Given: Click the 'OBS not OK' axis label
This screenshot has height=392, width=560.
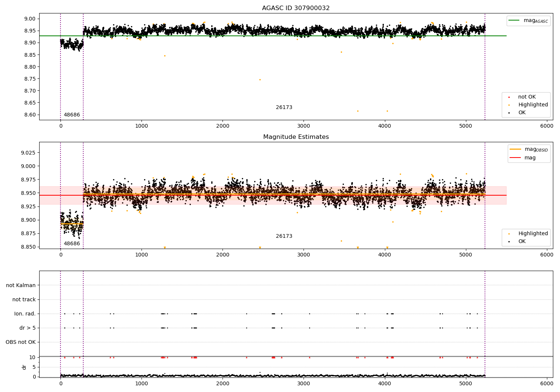Looking at the screenshot, I should [x=21, y=342].
